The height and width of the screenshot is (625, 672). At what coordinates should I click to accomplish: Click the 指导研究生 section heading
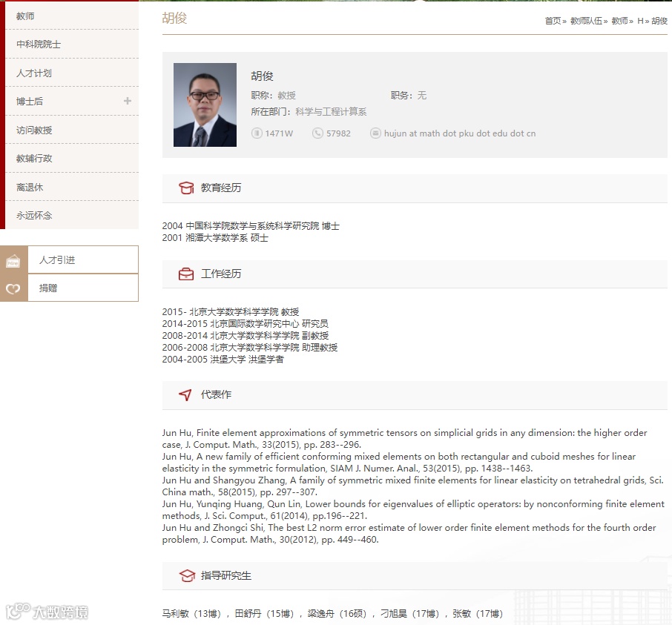[x=226, y=575]
